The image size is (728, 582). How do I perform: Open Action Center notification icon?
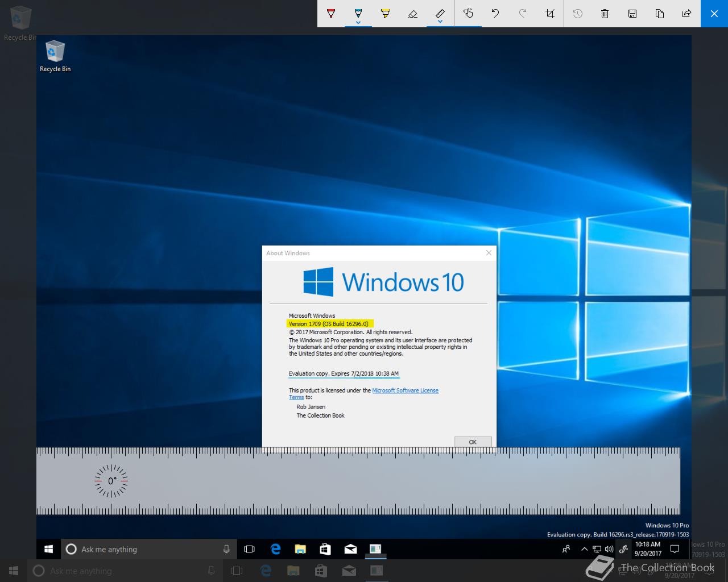tap(675, 549)
